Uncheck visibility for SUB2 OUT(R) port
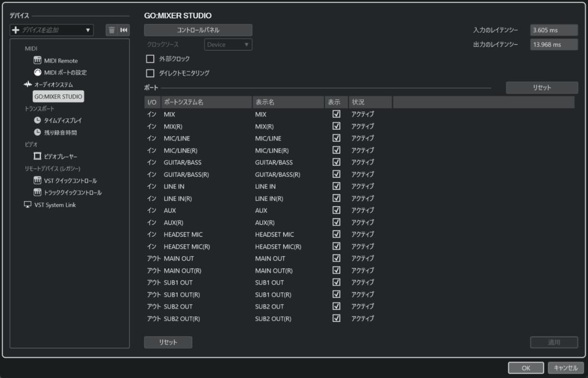The width and height of the screenshot is (588, 378). (336, 318)
